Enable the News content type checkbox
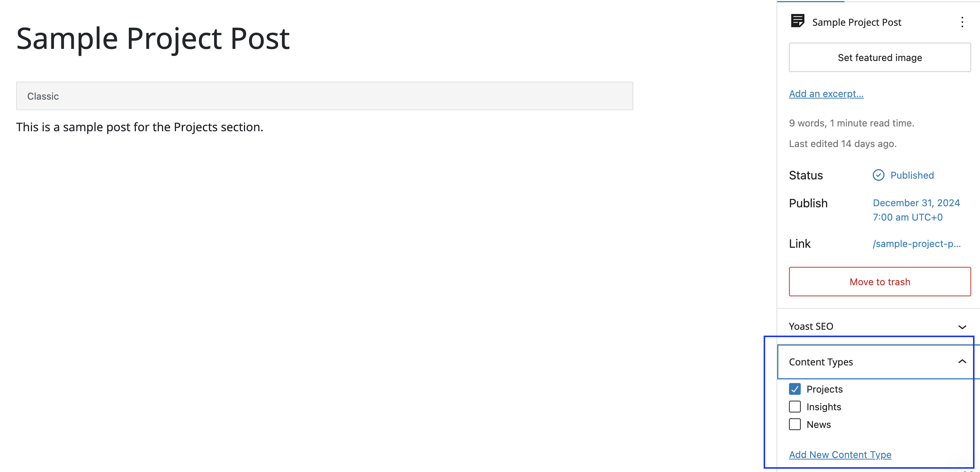The image size is (980, 472). 795,424
